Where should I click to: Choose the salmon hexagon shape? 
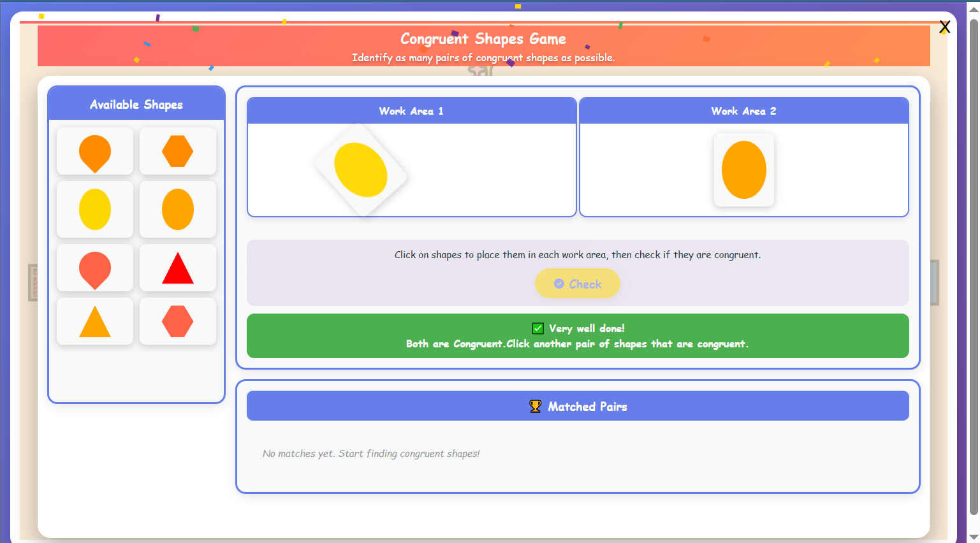coord(177,321)
